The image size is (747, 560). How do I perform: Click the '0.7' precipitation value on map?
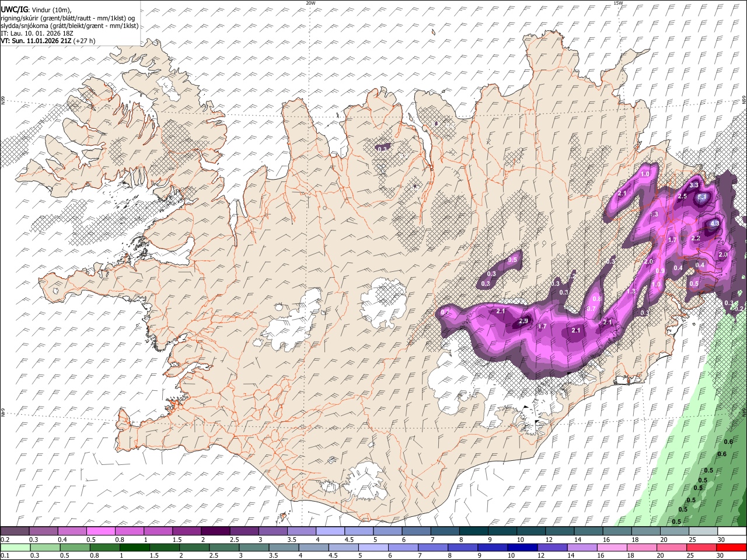tap(591, 309)
